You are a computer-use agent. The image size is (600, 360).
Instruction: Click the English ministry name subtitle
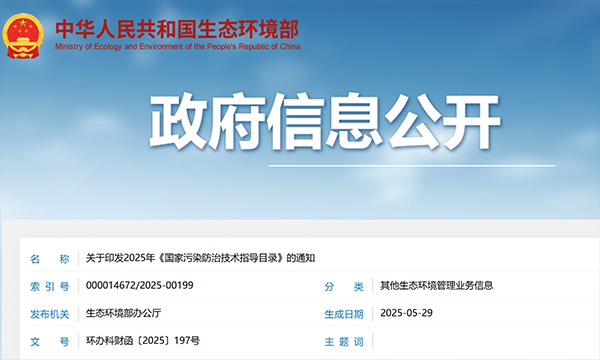[177, 47]
